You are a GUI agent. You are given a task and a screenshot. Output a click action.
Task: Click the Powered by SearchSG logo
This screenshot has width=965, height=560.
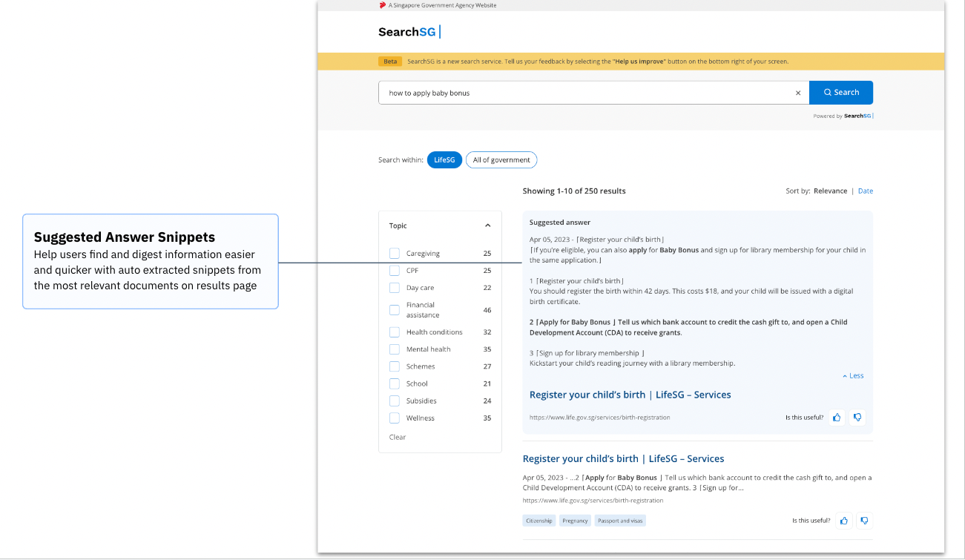click(x=843, y=116)
